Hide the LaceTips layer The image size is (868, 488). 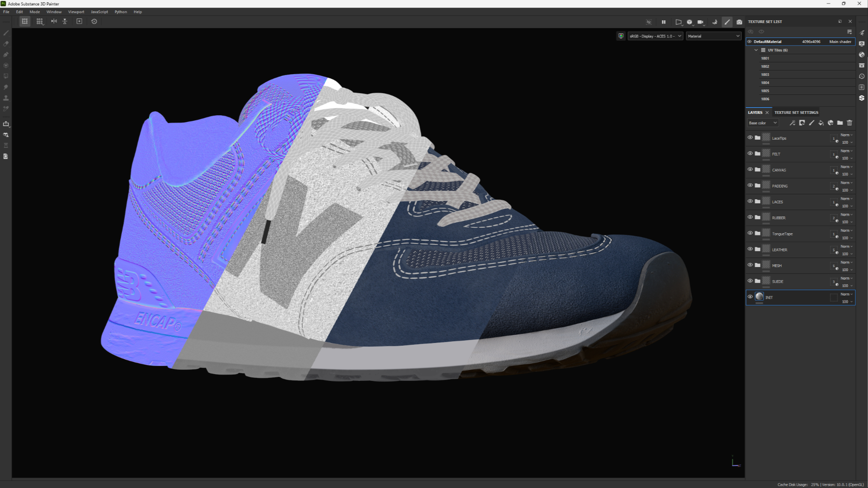pos(750,137)
